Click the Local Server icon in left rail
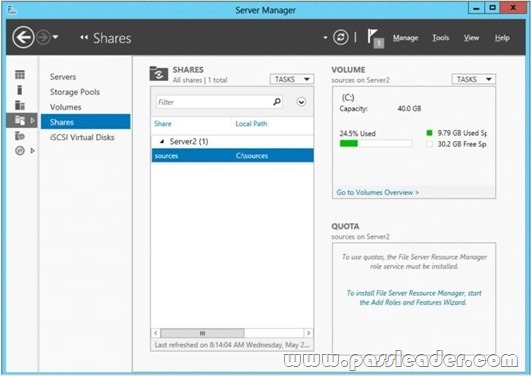The image size is (531, 376). pyautogui.click(x=19, y=90)
